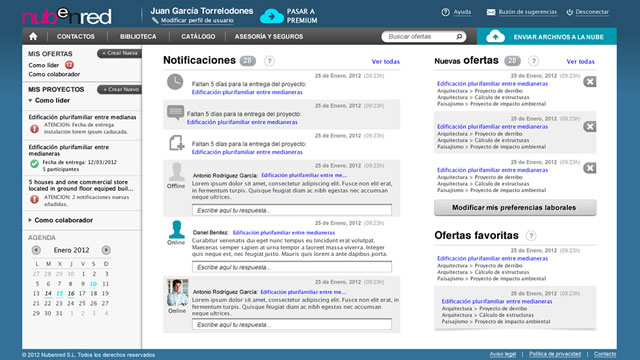Click Pasar a Premium text
The height and width of the screenshot is (360, 640).
[302, 16]
